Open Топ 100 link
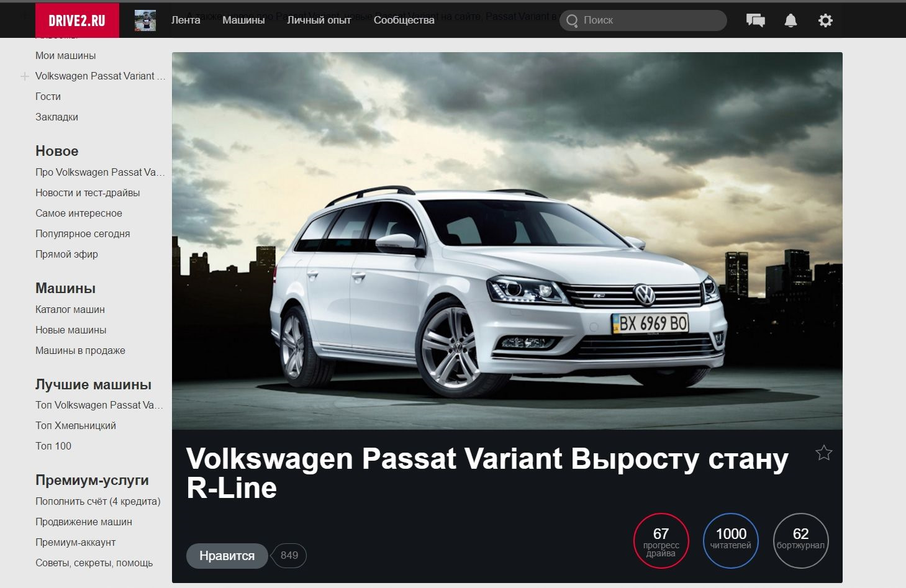 click(x=53, y=446)
